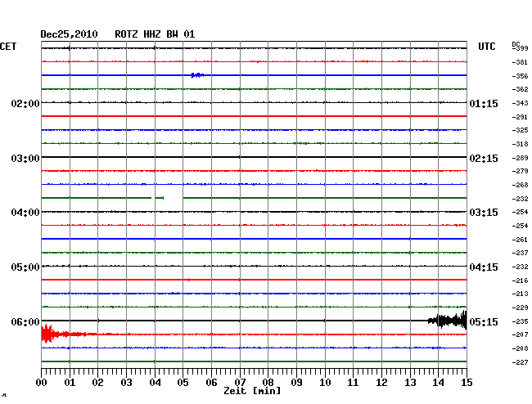Viewport: 532px width, 404px height.
Task: Click the DC offset value -227
Action: (x=520, y=362)
